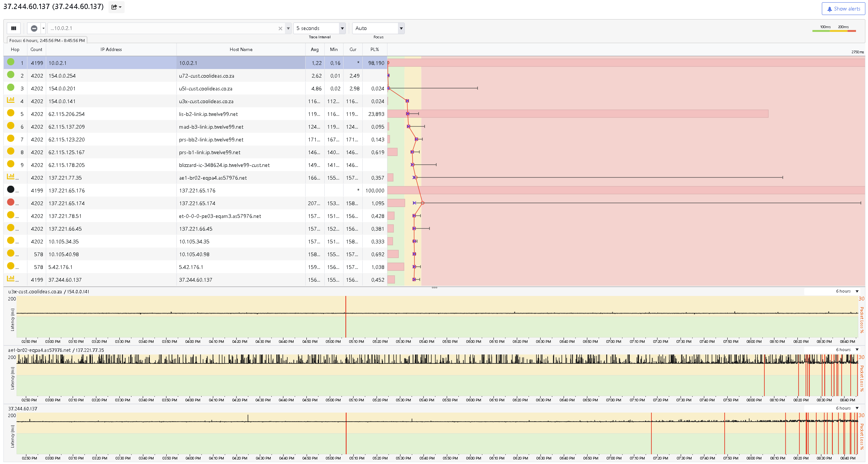Sort by the Avg column header
This screenshot has width=868, height=464.
coord(315,50)
